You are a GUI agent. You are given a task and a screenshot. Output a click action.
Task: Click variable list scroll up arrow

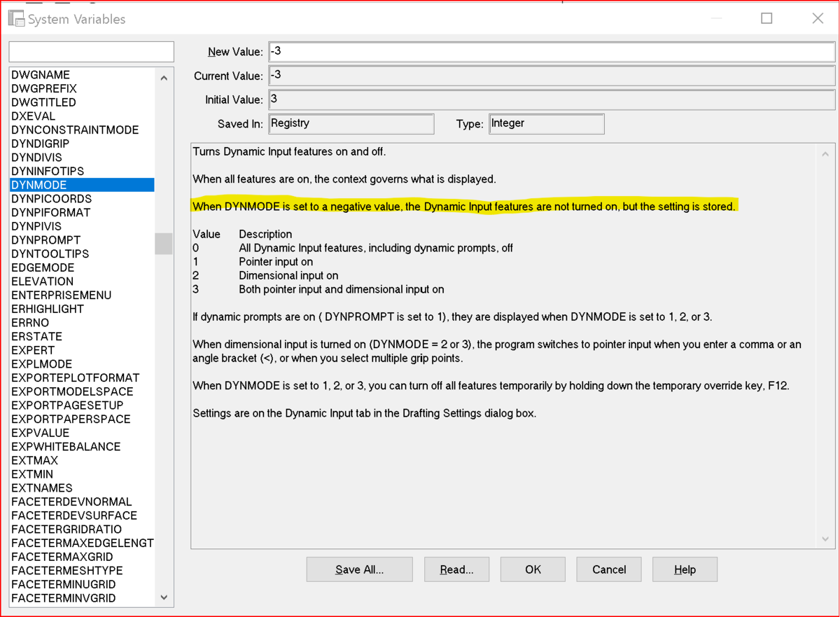point(164,77)
